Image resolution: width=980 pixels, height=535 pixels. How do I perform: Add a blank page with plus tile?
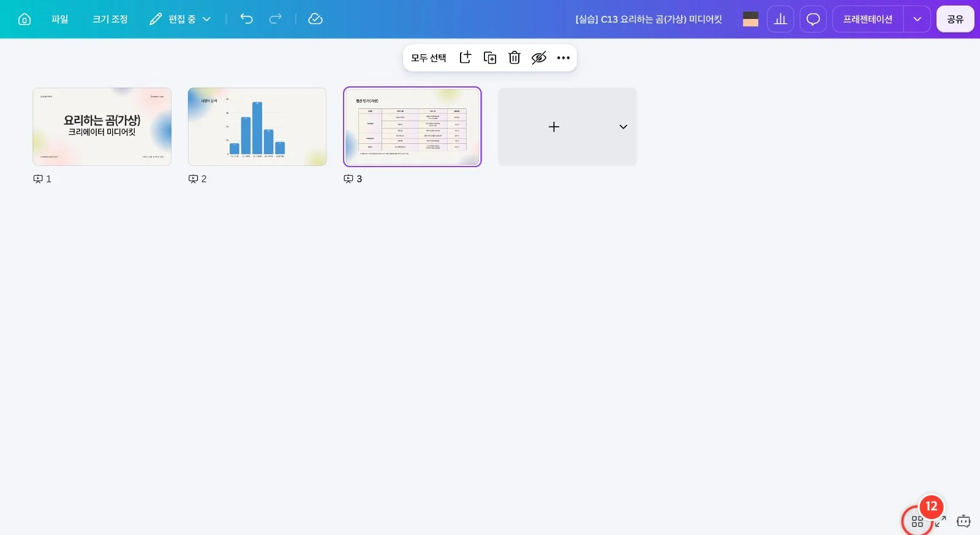pyautogui.click(x=554, y=127)
